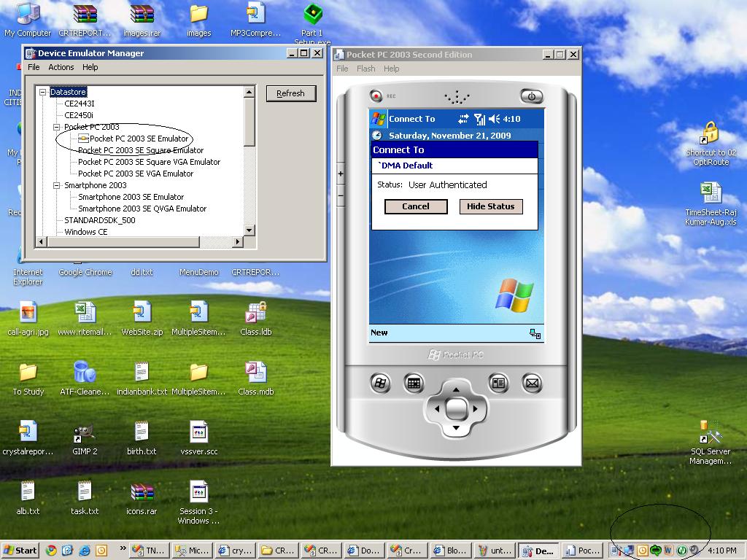
Task: Click the Hide Status button on the Connect To dialog
Action: tap(493, 206)
